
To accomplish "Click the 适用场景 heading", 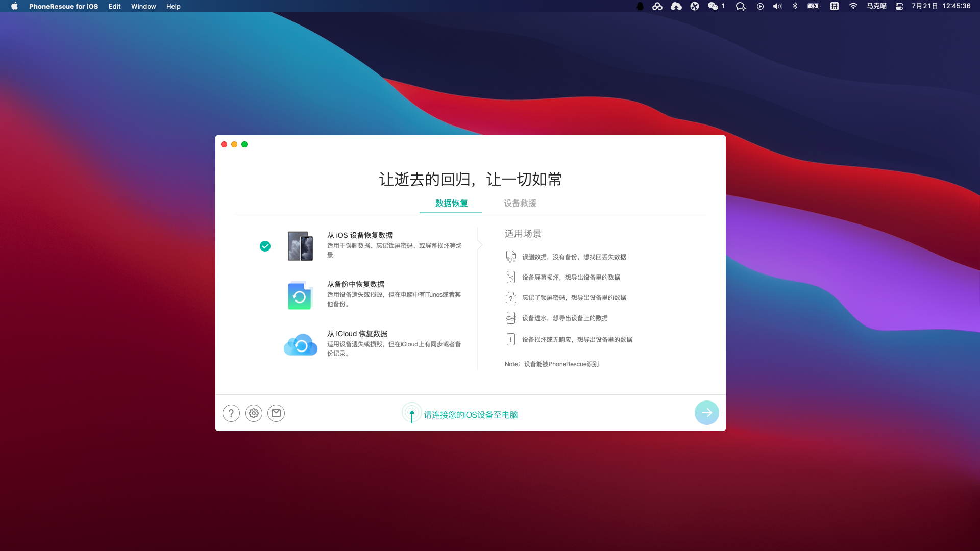I will (523, 234).
